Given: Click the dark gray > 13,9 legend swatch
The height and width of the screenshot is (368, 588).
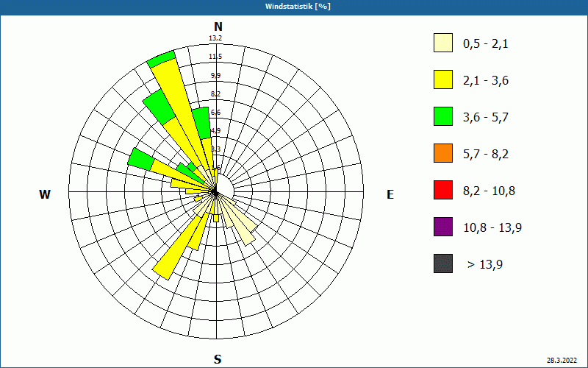Looking at the screenshot, I should [x=443, y=263].
